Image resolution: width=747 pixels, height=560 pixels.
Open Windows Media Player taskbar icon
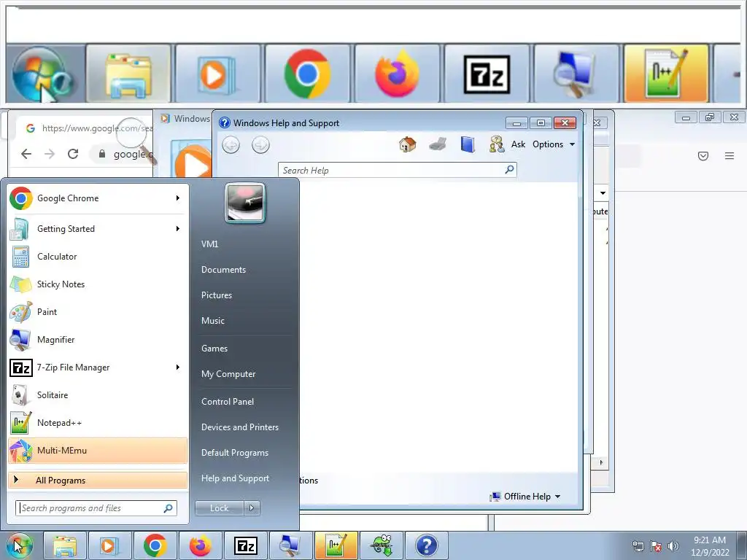(x=109, y=545)
